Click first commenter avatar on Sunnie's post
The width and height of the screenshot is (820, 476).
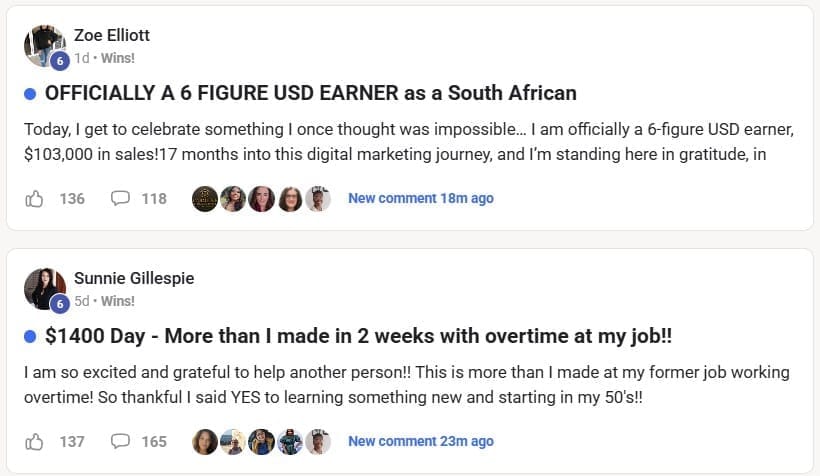[205, 441]
